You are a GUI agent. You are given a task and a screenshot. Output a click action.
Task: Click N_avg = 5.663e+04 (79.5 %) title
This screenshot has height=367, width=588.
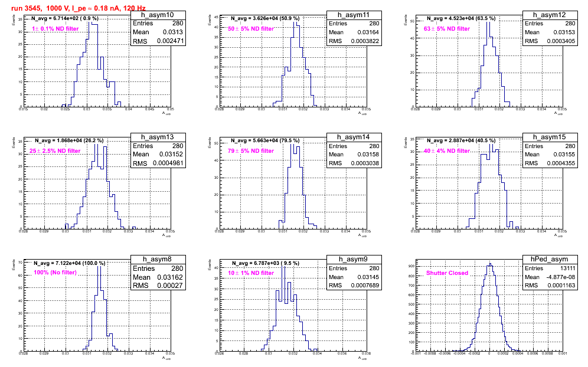(265, 140)
